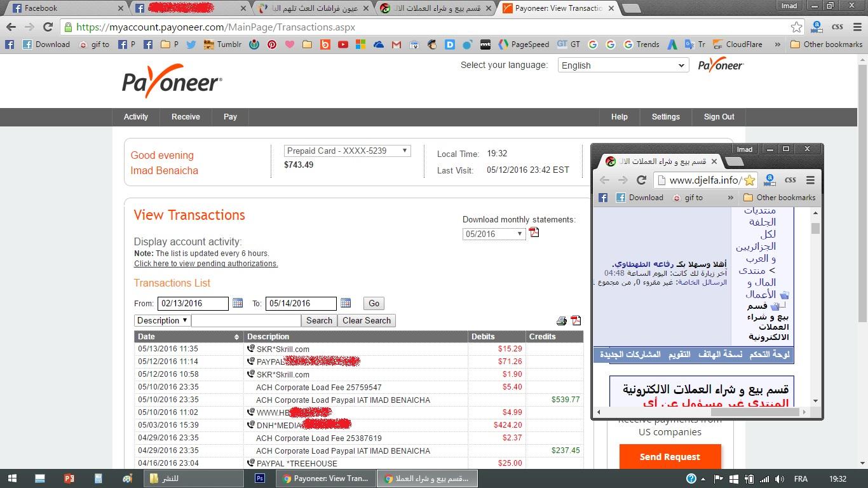
Task: Click the $539.77 credit amount
Action: click(x=566, y=400)
